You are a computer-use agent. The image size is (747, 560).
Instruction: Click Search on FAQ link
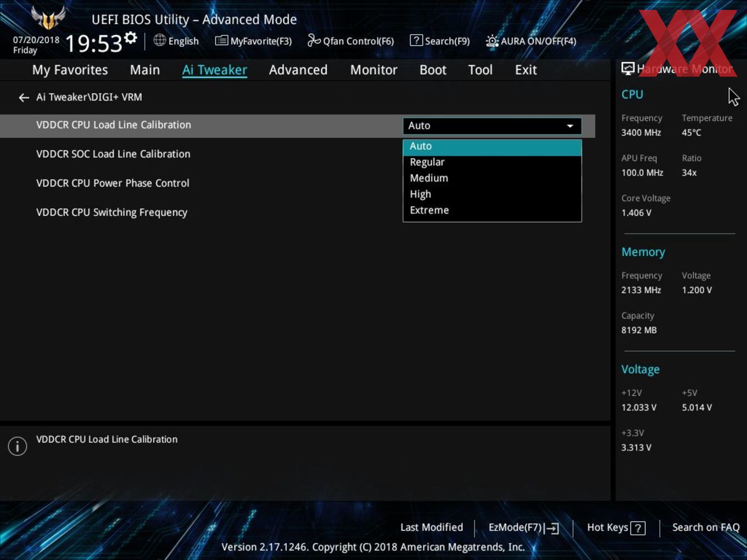coord(706,528)
